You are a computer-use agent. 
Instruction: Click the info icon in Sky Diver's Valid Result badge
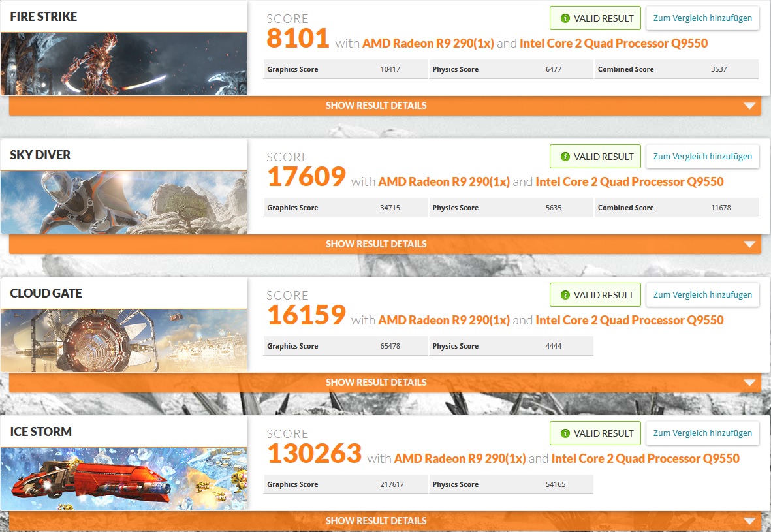[565, 157]
